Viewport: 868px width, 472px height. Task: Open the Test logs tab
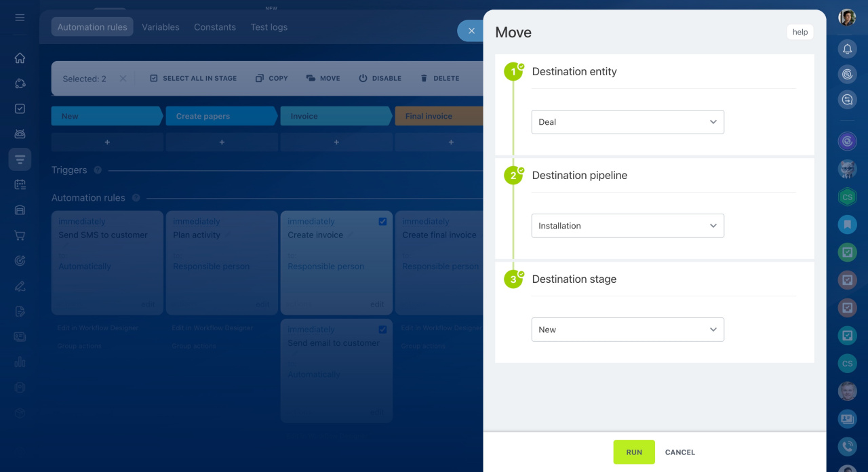pyautogui.click(x=269, y=27)
